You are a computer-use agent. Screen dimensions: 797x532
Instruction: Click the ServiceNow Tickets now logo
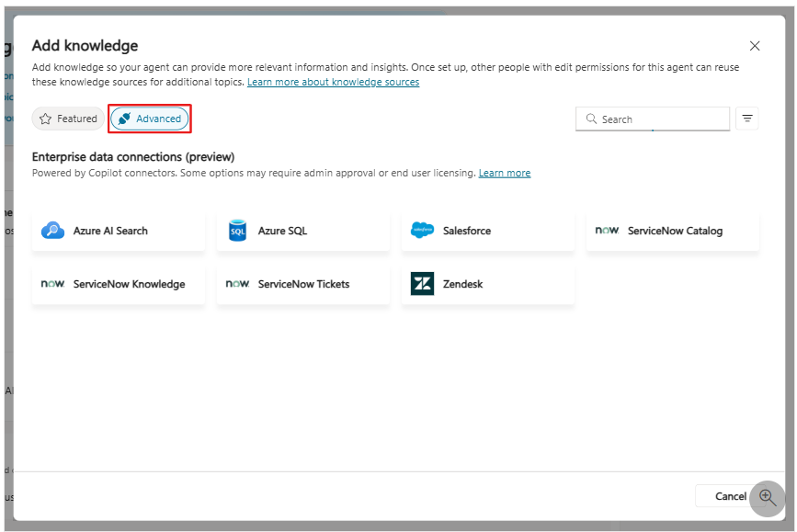(x=237, y=284)
